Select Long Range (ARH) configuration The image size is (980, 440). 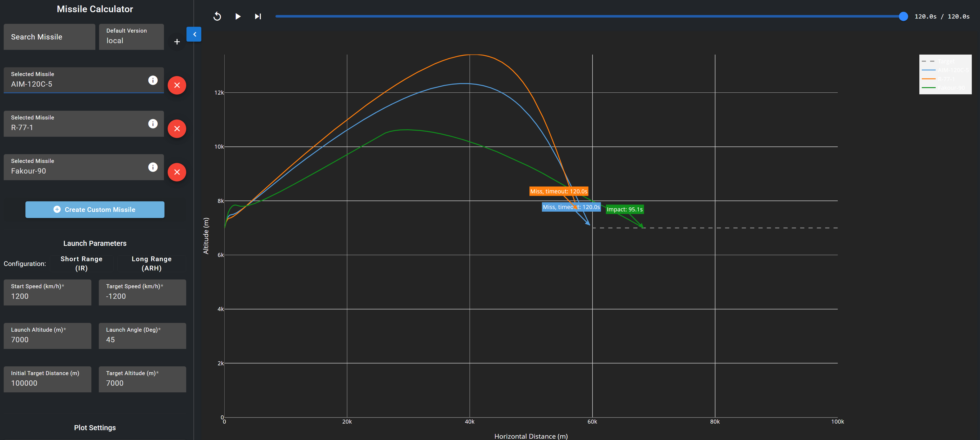[x=152, y=263]
